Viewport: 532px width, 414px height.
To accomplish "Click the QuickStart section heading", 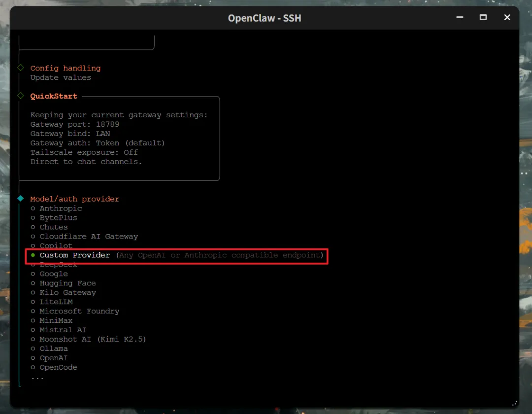I will pyautogui.click(x=54, y=96).
